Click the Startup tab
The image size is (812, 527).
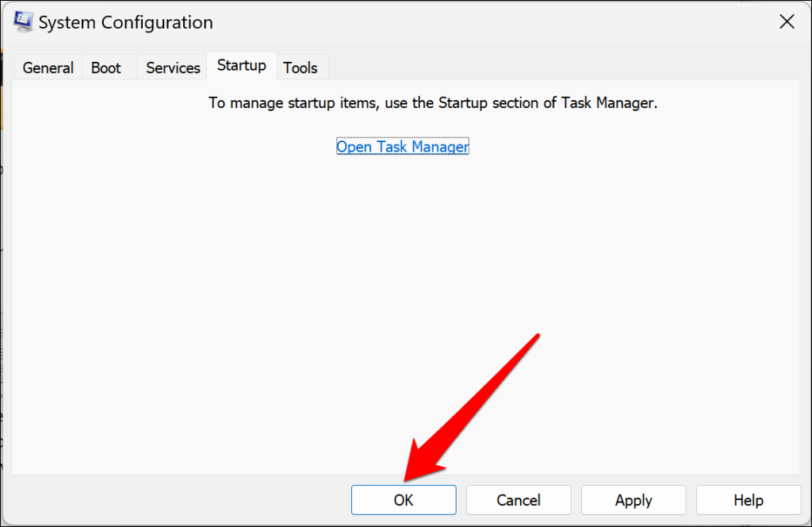(x=242, y=66)
